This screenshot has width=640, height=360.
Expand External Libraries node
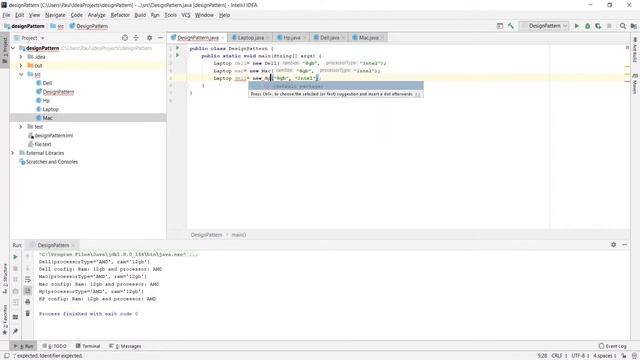pyautogui.click(x=13, y=153)
